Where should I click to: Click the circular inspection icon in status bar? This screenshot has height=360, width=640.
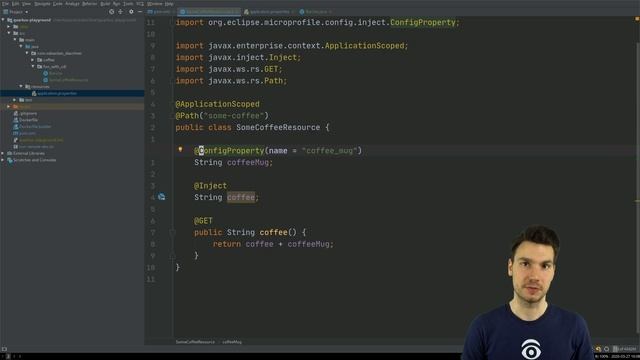tap(607, 349)
